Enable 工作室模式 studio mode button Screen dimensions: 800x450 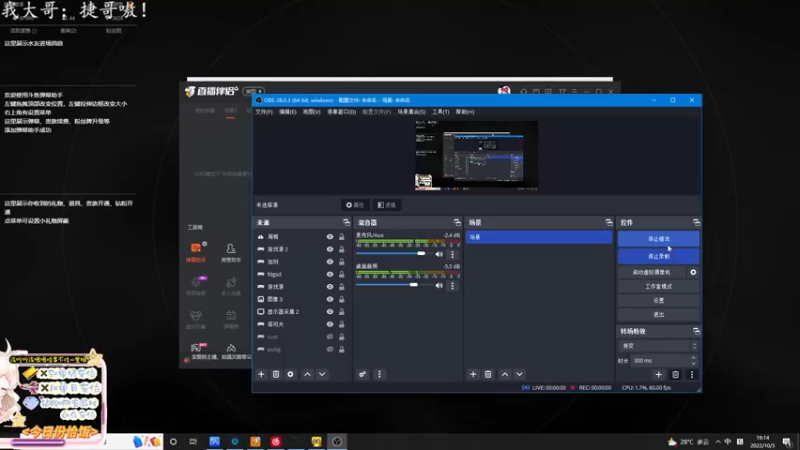coord(658,286)
